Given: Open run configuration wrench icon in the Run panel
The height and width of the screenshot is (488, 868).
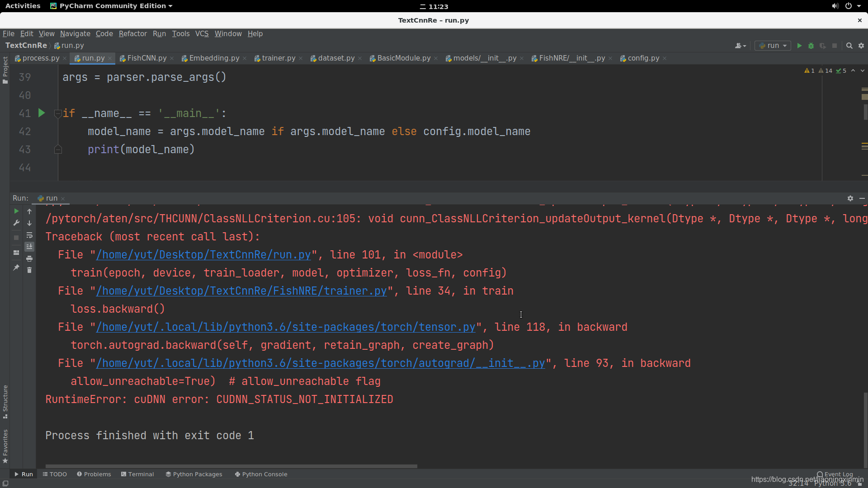Looking at the screenshot, I should (16, 223).
